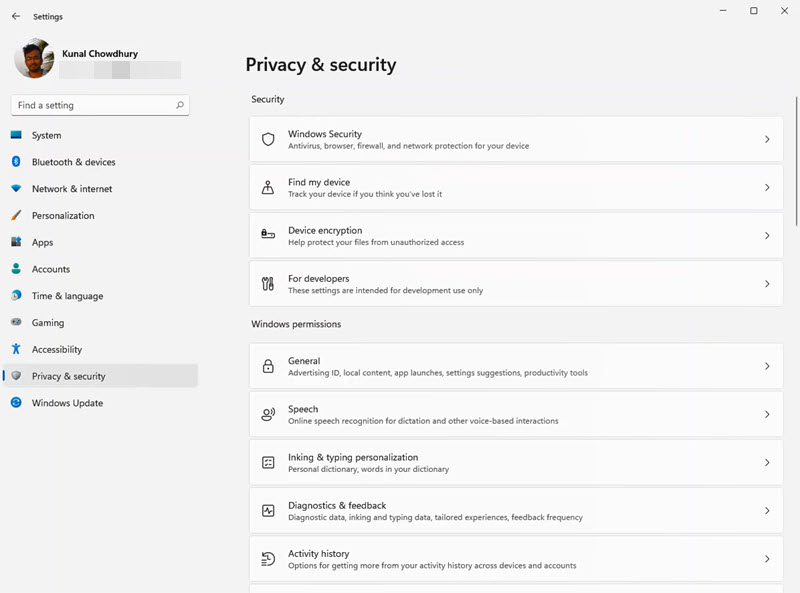Click the Windows Security shield icon

coord(268,139)
